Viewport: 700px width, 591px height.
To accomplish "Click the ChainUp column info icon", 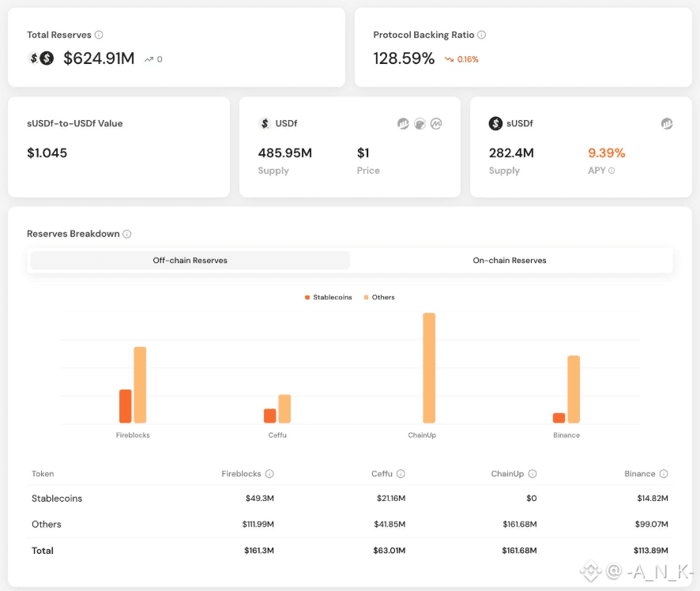I will click(x=533, y=473).
